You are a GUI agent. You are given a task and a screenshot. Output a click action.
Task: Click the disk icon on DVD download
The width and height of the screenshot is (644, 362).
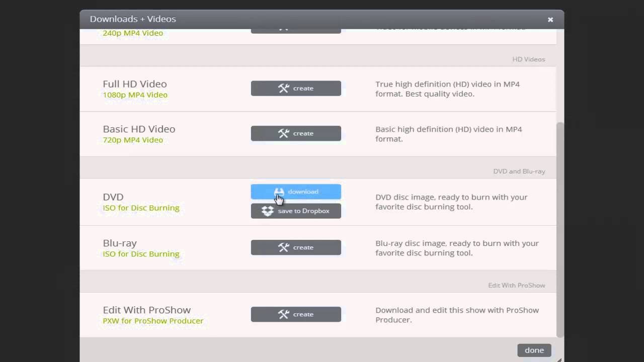click(279, 192)
